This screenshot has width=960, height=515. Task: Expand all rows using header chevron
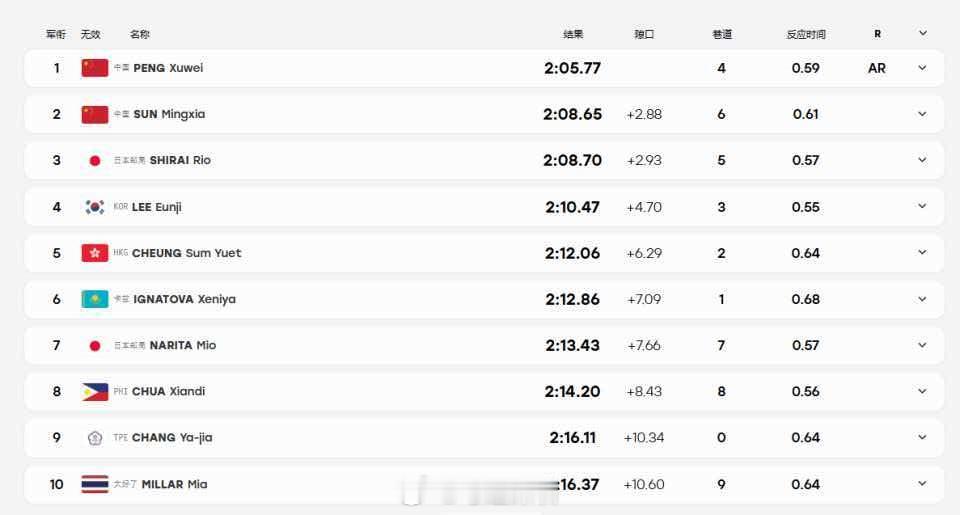pos(923,33)
